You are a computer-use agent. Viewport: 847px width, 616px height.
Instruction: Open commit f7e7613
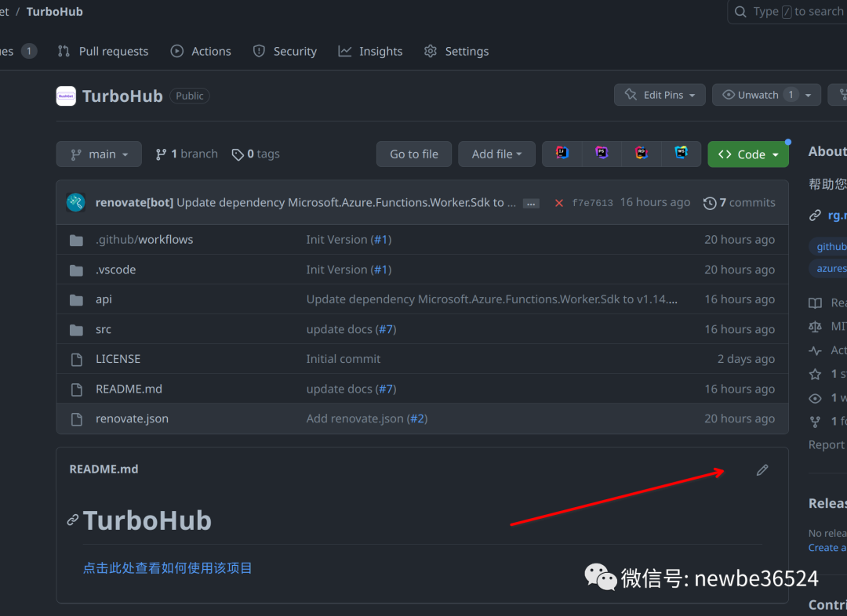click(593, 203)
